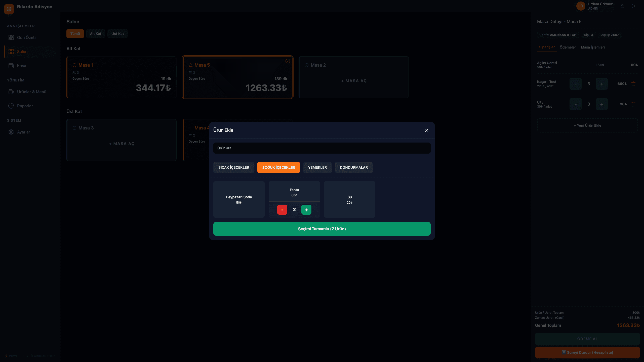Delete Kaşarlı Tost with trash icon

[633, 84]
